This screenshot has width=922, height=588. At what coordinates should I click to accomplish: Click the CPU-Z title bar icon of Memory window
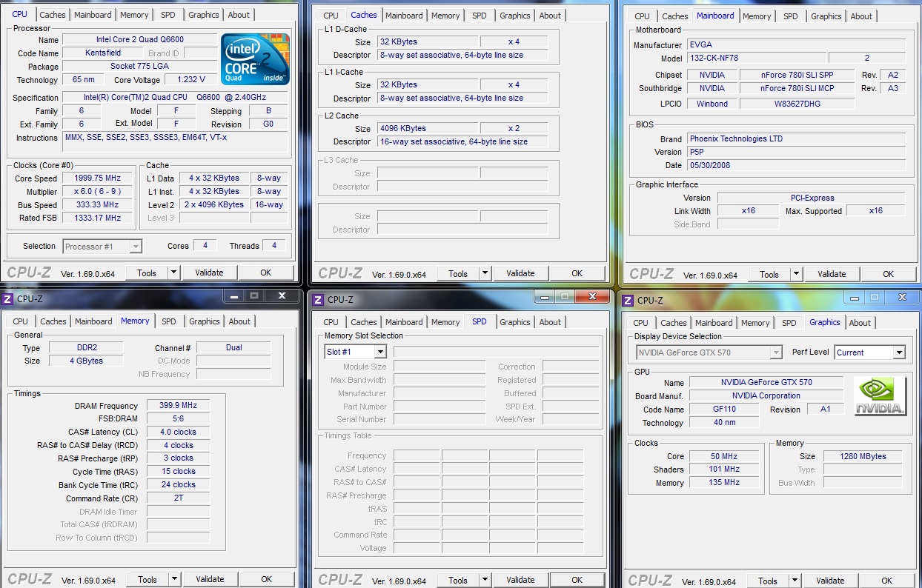8,298
